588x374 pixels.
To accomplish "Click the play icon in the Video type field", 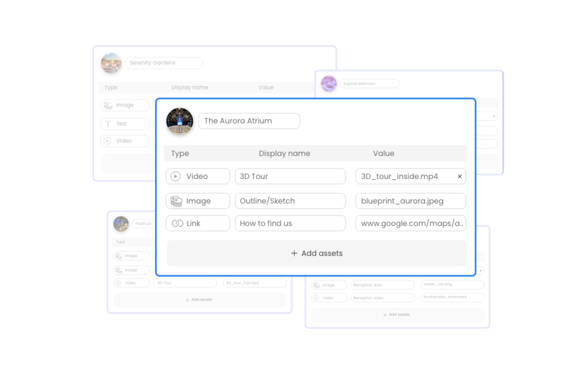I will coord(176,176).
